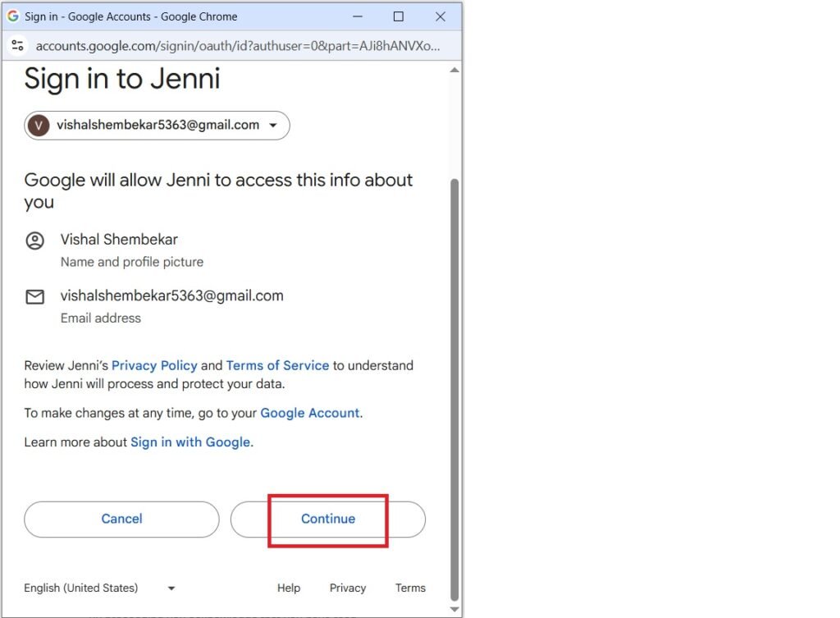Maximize the sign-in popup window

[x=399, y=16]
